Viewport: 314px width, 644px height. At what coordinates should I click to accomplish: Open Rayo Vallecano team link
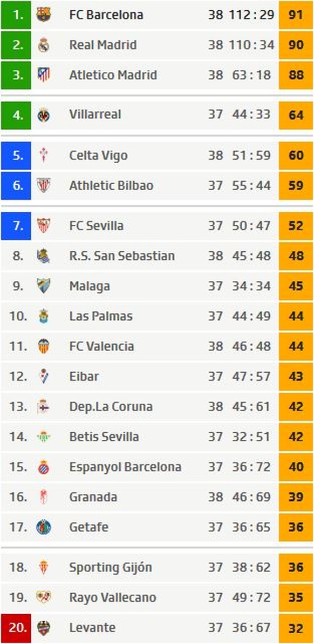(x=113, y=598)
